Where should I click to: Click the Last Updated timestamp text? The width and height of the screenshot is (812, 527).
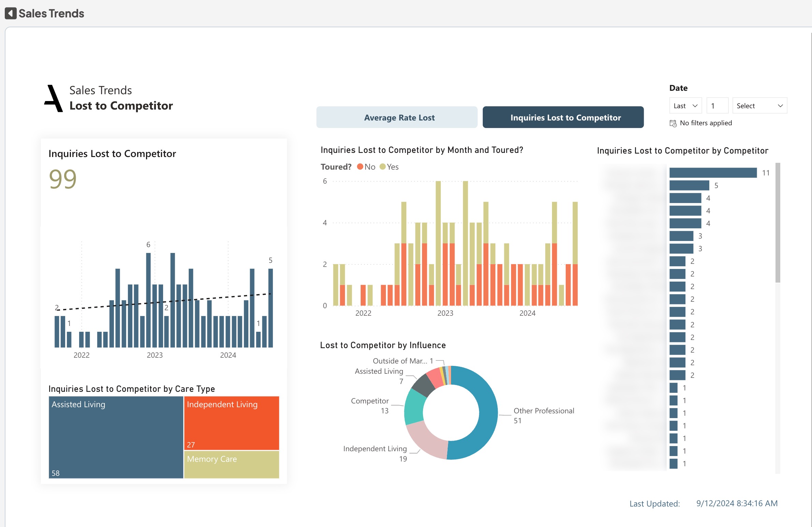point(737,503)
